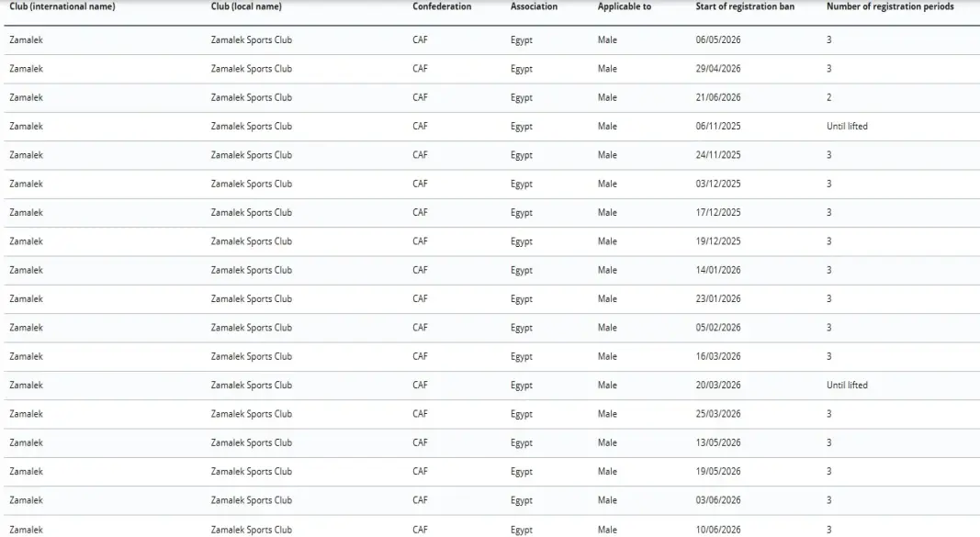Select the ban date 23/01/2026
Image resolution: width=980 pixels, height=537 pixels.
pos(718,298)
